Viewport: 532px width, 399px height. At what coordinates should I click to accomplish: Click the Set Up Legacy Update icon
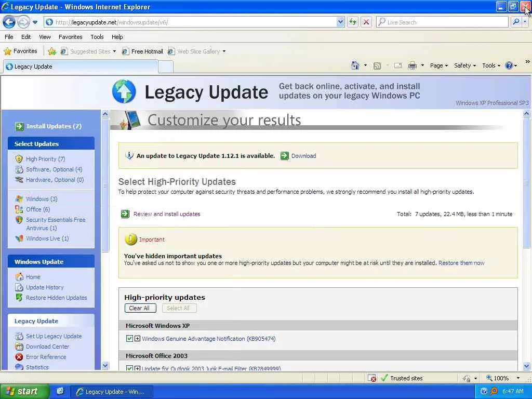point(19,336)
